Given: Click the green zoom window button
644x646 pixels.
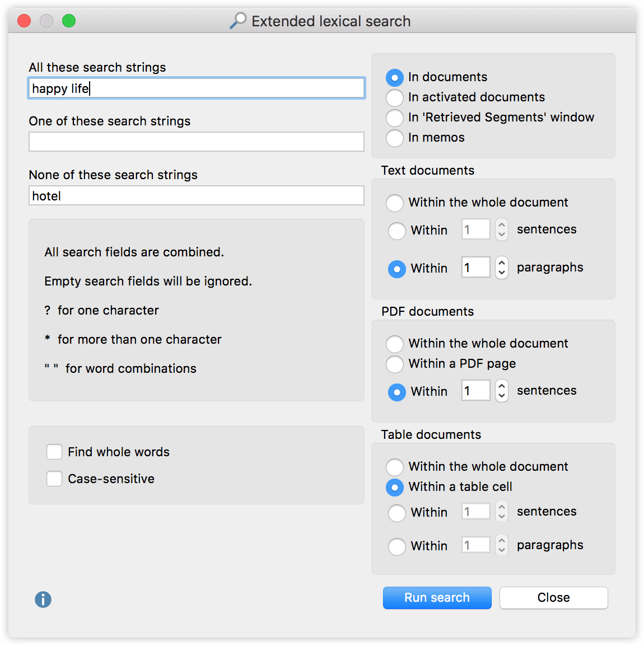Looking at the screenshot, I should coord(69,21).
